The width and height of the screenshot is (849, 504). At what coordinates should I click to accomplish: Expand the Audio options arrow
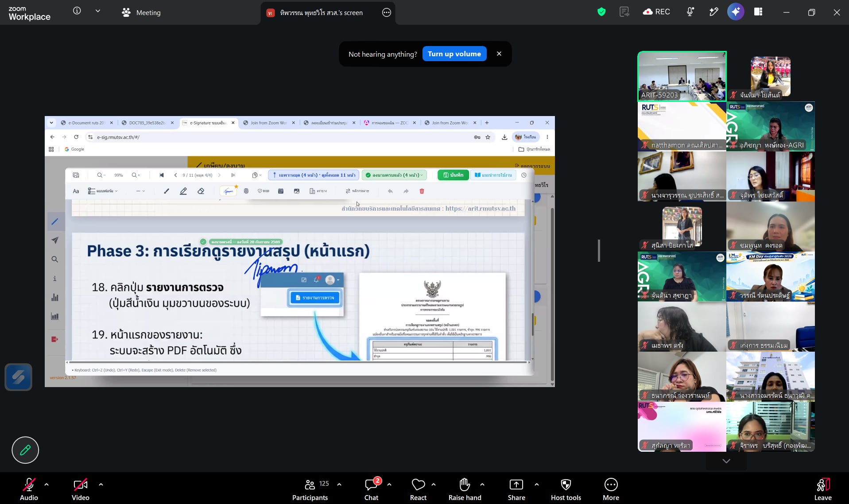point(47,485)
